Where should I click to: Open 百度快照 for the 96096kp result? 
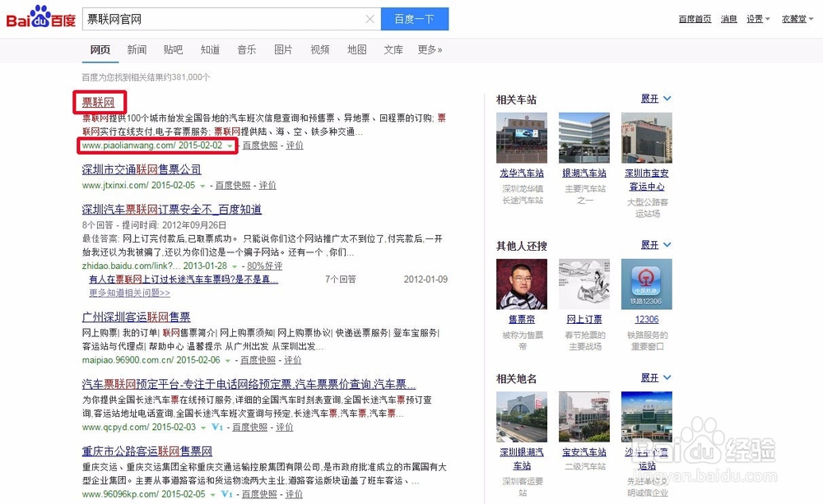[x=259, y=494]
